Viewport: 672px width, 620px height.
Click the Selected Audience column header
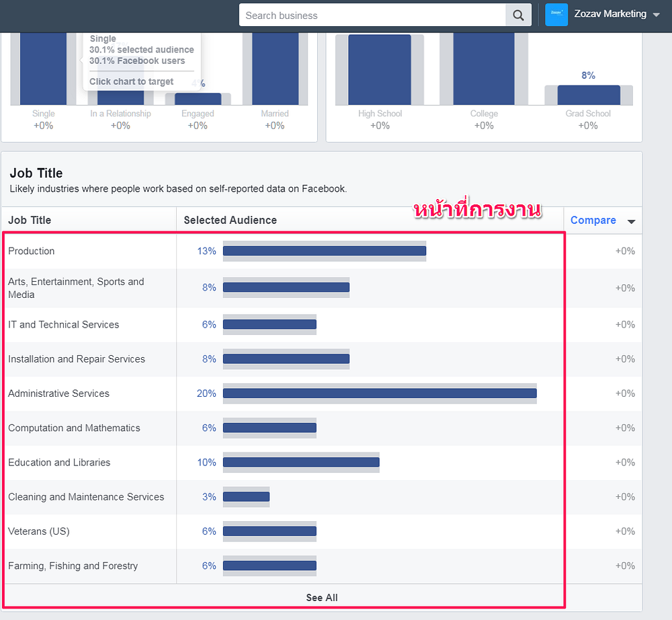(x=230, y=221)
